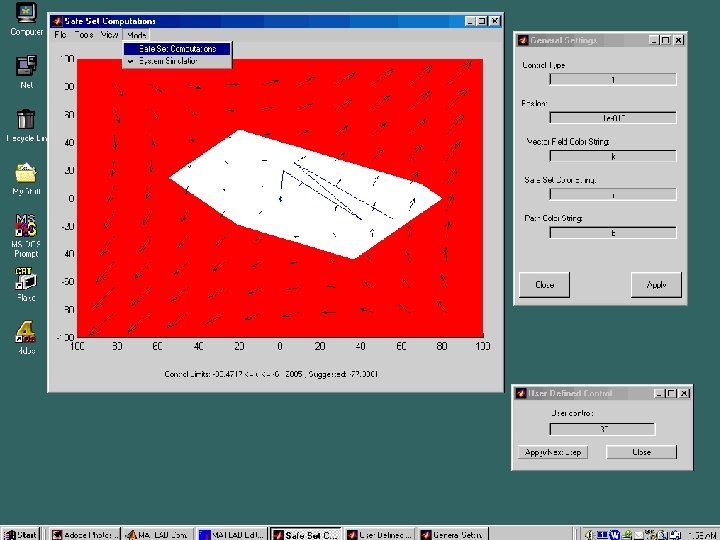Click Apply in General Settings window
This screenshot has height=540, width=720.
click(x=656, y=285)
